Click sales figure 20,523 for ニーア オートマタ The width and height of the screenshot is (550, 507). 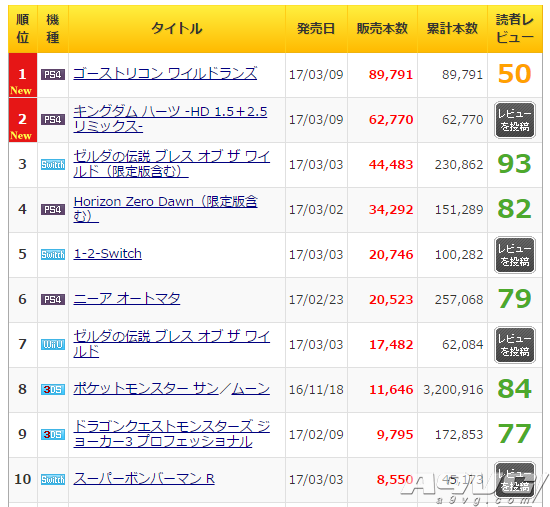pyautogui.click(x=391, y=300)
